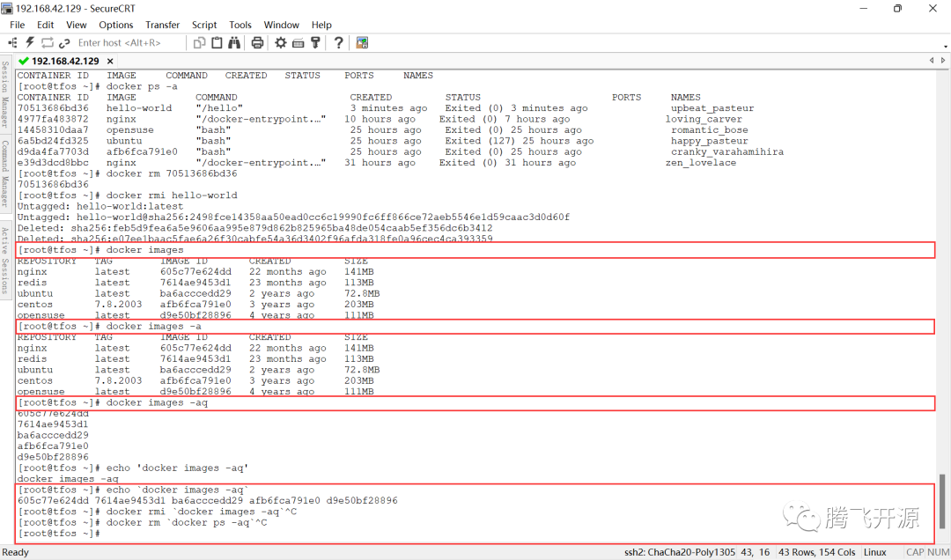Close the 192.168.42.129 session tab
951x560 pixels.
110,61
